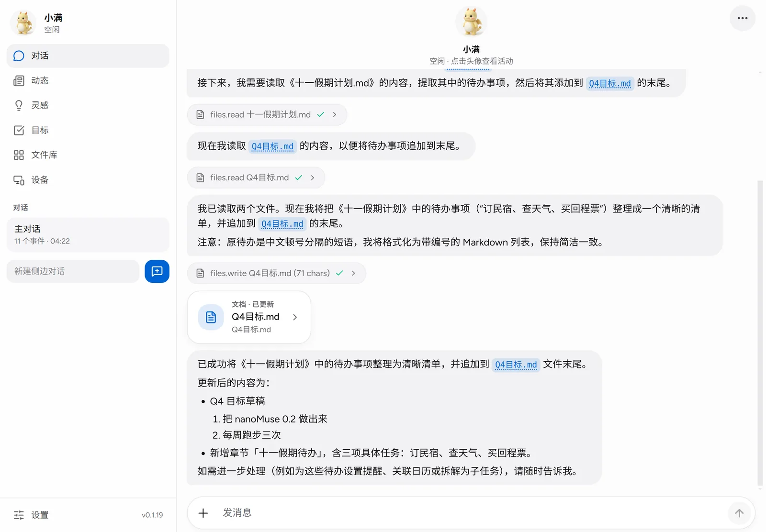Click the lightbulb icon beside 灵感
The width and height of the screenshot is (766, 532).
[19, 105]
